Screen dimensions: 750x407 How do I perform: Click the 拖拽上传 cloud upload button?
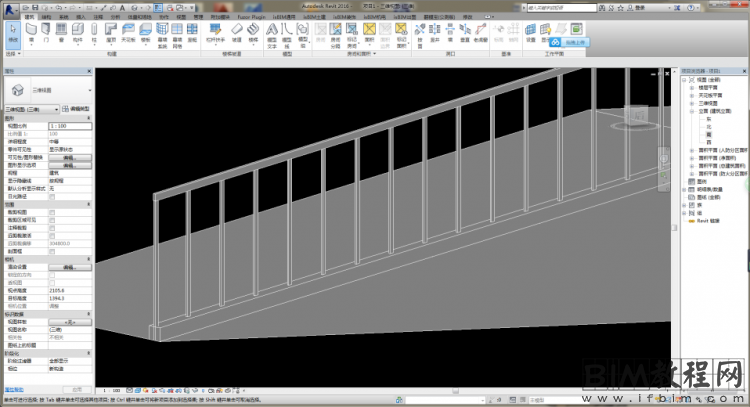point(570,43)
